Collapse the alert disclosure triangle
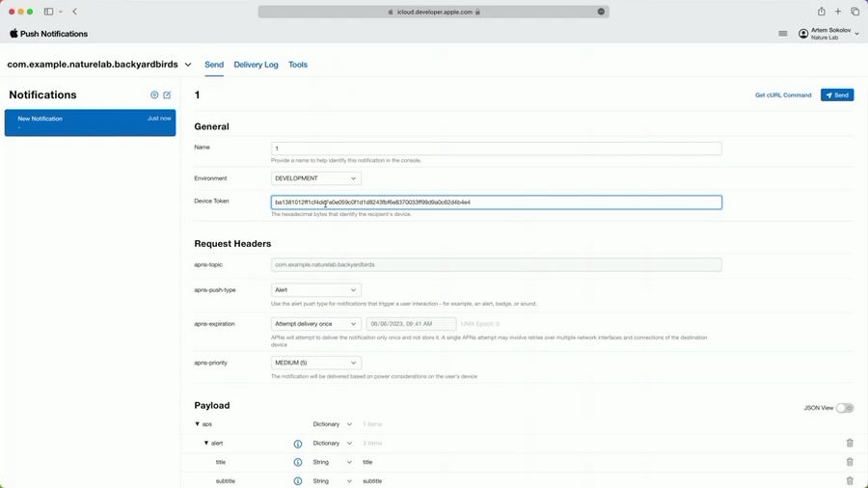The height and width of the screenshot is (488, 868). pyautogui.click(x=206, y=443)
